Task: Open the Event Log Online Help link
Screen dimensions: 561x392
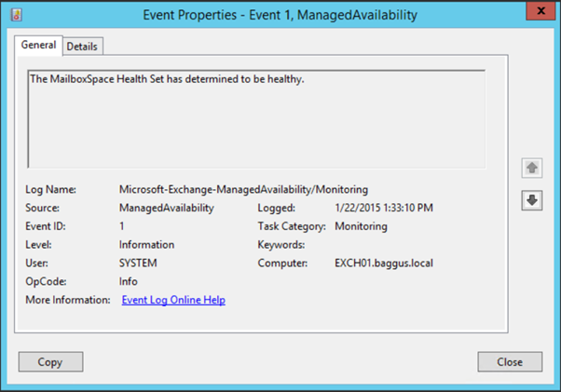Action: click(173, 300)
